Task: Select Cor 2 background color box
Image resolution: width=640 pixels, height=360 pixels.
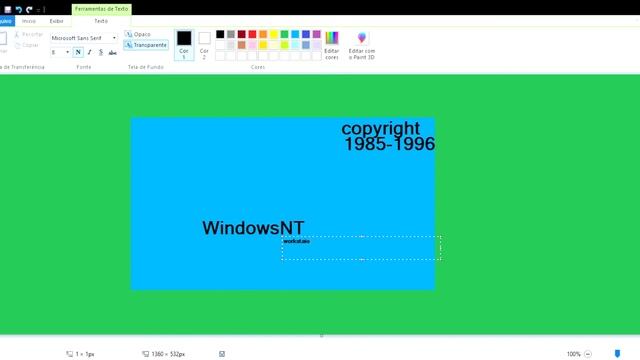Action: (204, 45)
